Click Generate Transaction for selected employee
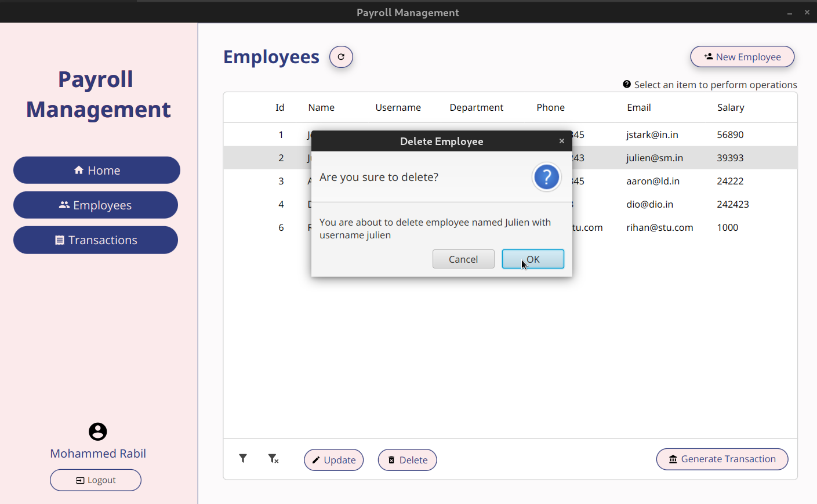The height and width of the screenshot is (504, 817). click(722, 459)
